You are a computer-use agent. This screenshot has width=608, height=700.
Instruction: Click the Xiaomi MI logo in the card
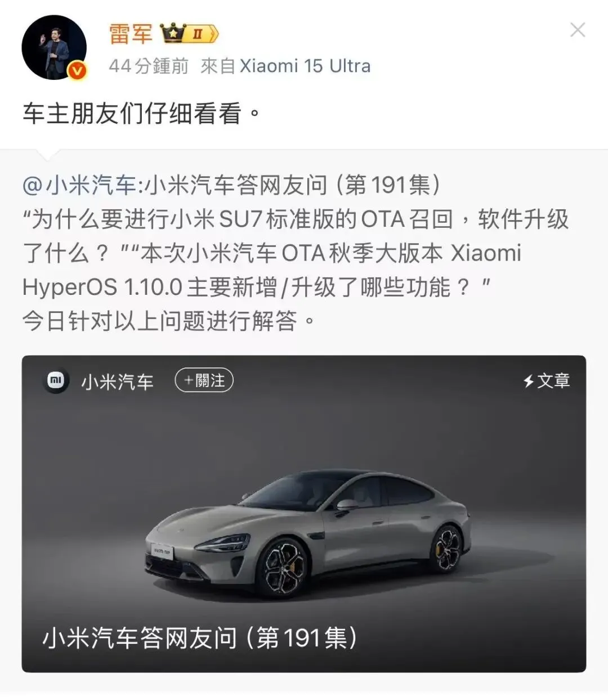pos(56,381)
